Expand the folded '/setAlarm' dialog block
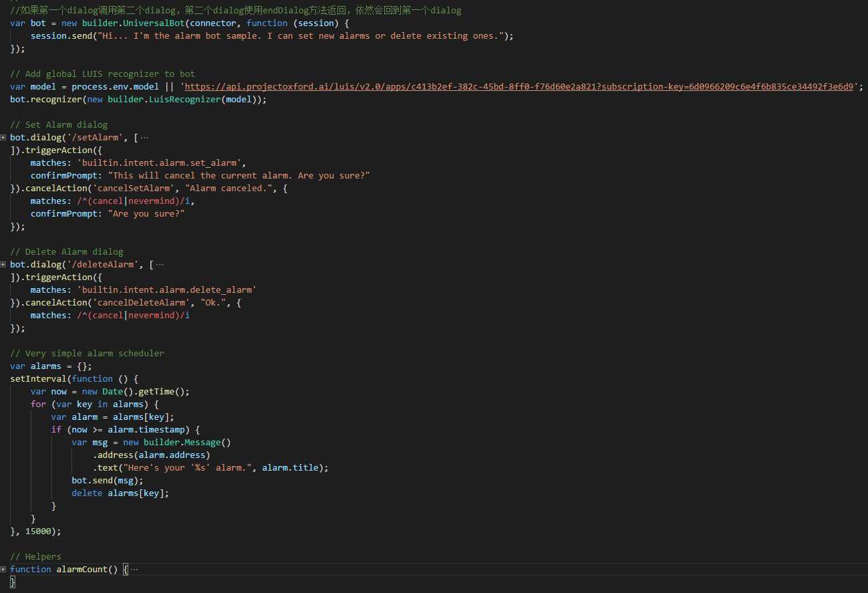This screenshot has width=868, height=593. coord(3,137)
